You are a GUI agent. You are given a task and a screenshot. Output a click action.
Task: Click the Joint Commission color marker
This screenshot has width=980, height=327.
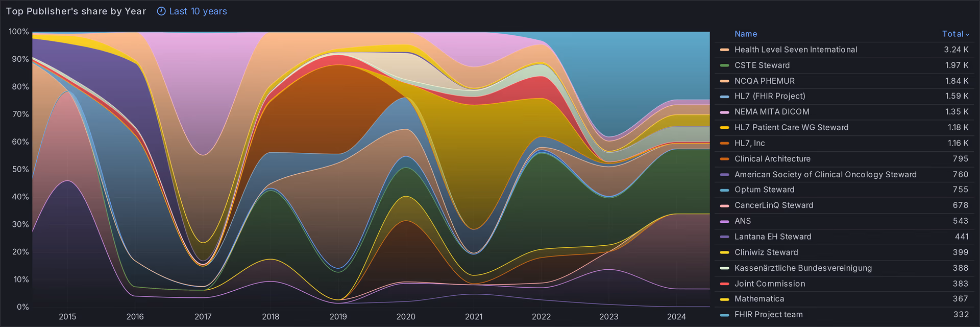[x=724, y=284]
